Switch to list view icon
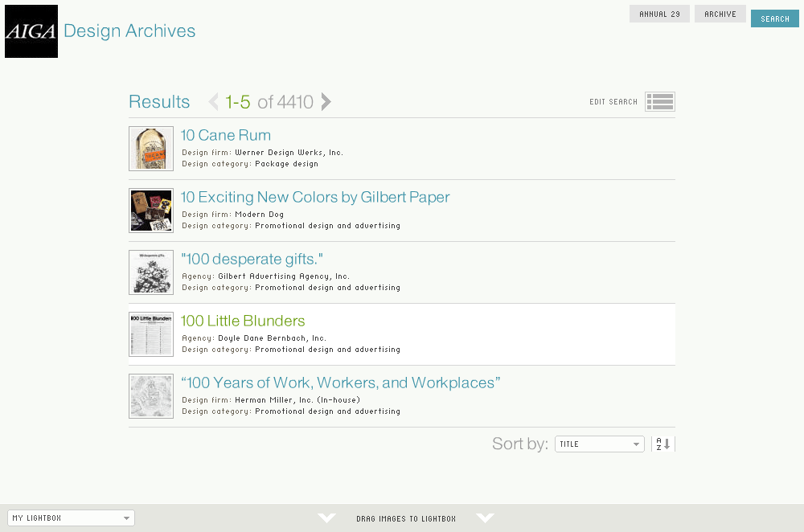This screenshot has height=532, width=804. pos(660,101)
